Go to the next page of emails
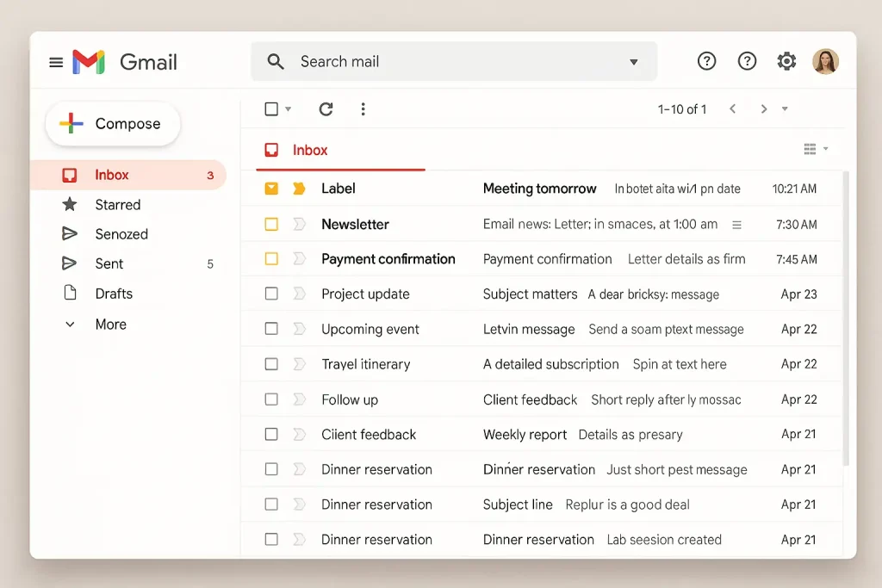 [763, 109]
